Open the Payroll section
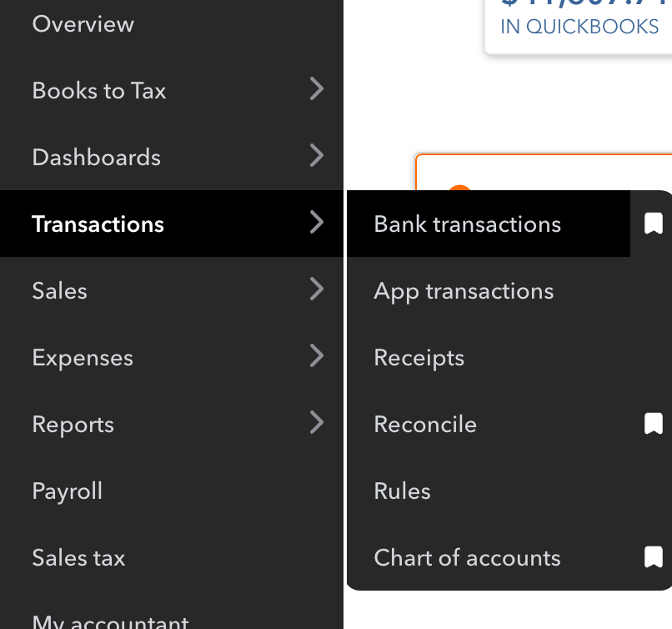This screenshot has height=629, width=672. click(x=68, y=491)
